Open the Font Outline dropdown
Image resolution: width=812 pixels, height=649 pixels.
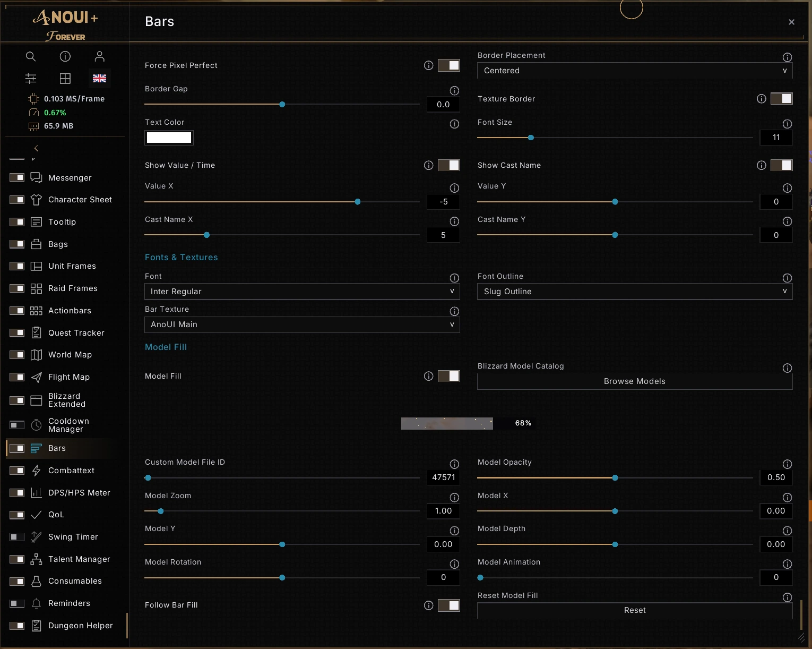tap(635, 292)
